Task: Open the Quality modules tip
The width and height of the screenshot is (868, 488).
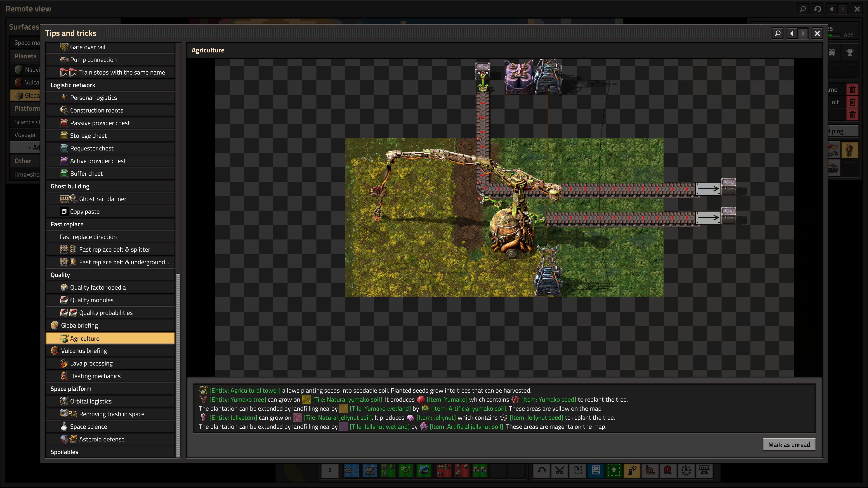Action: (110, 300)
